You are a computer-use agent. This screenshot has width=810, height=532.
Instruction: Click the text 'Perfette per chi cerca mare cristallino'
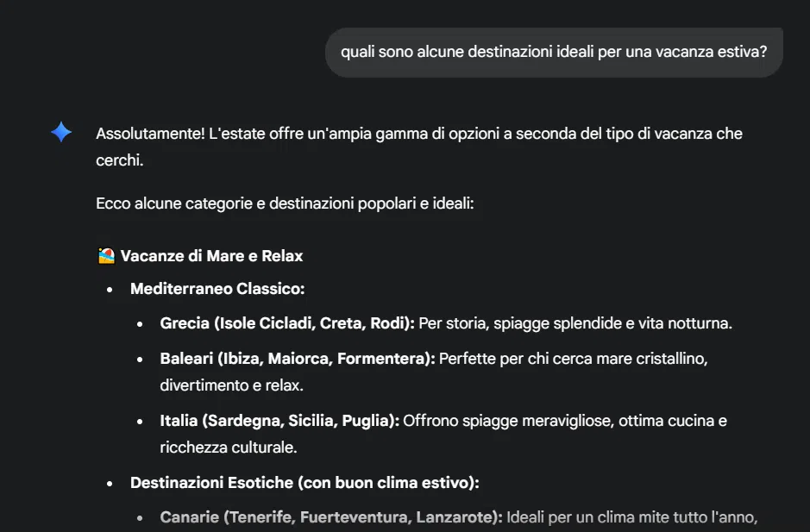point(573,359)
